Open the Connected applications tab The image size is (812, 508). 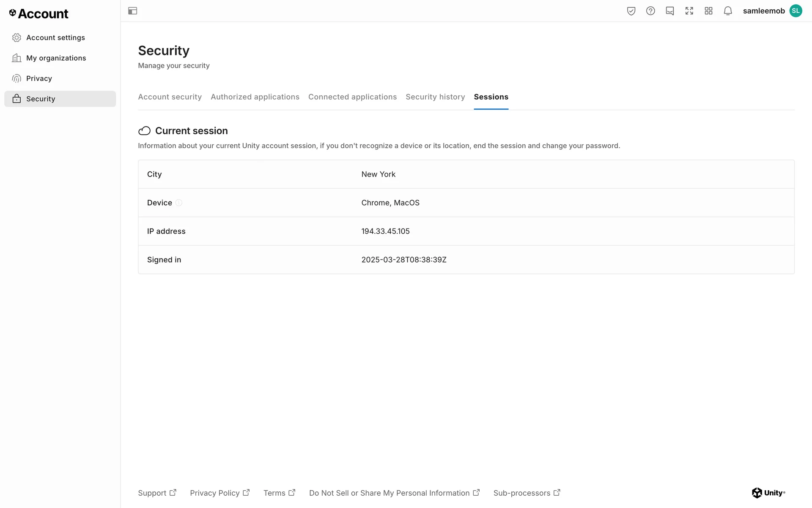click(352, 97)
